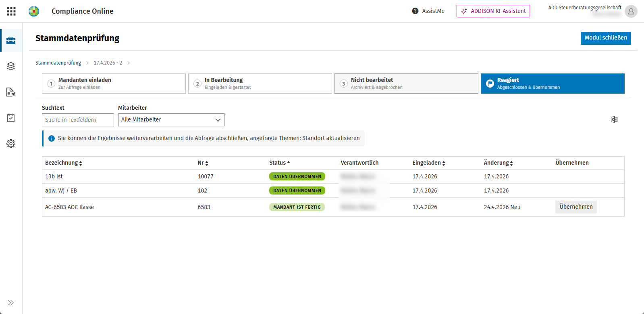Click client number 6583
The width and height of the screenshot is (644, 314).
(x=204, y=207)
